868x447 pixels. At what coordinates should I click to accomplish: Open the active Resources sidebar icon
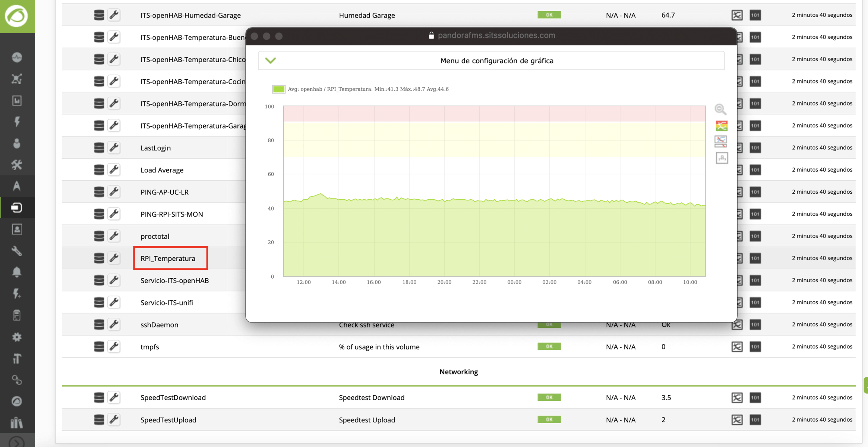pyautogui.click(x=17, y=207)
